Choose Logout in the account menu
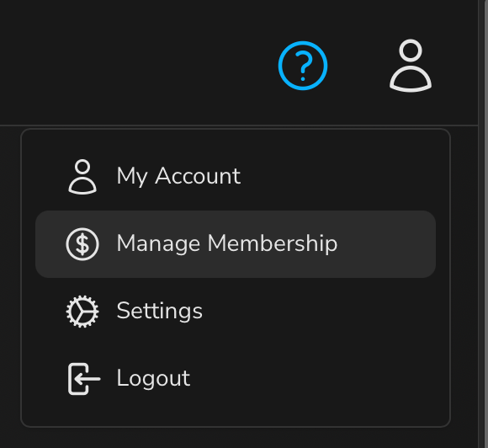Screen dimensions: 488x448 click(236, 378)
